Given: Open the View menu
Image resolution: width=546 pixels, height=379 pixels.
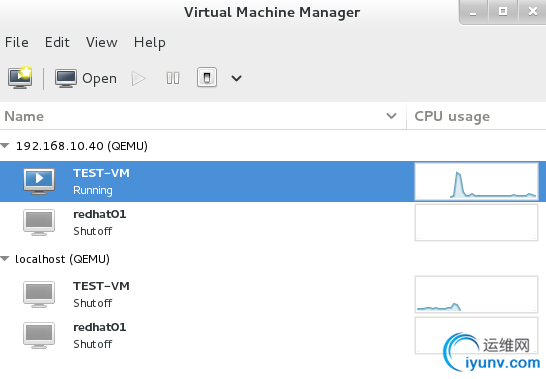Looking at the screenshot, I should 102,42.
